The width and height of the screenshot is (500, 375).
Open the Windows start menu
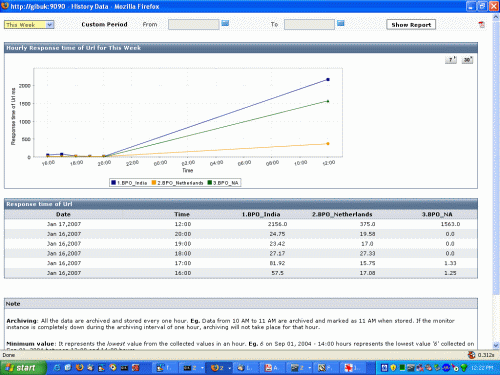(x=23, y=368)
